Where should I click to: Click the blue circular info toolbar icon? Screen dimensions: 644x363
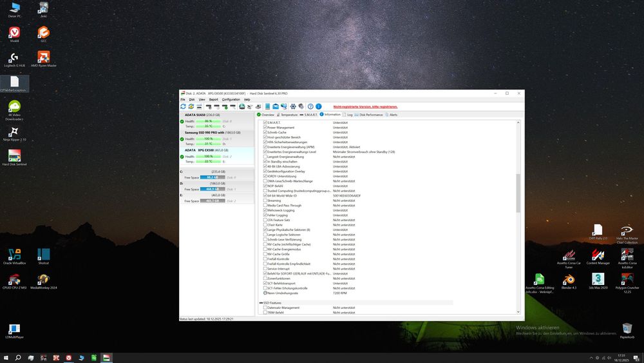319,106
